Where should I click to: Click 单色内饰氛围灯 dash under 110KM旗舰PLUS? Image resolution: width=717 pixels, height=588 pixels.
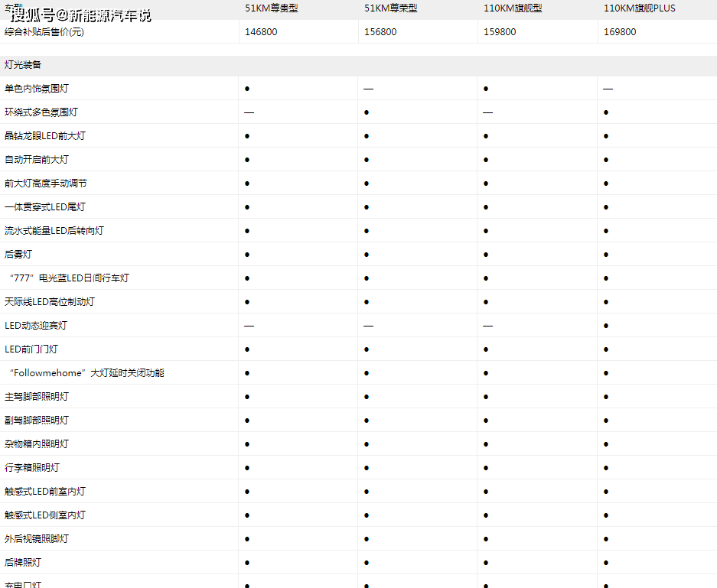[608, 89]
